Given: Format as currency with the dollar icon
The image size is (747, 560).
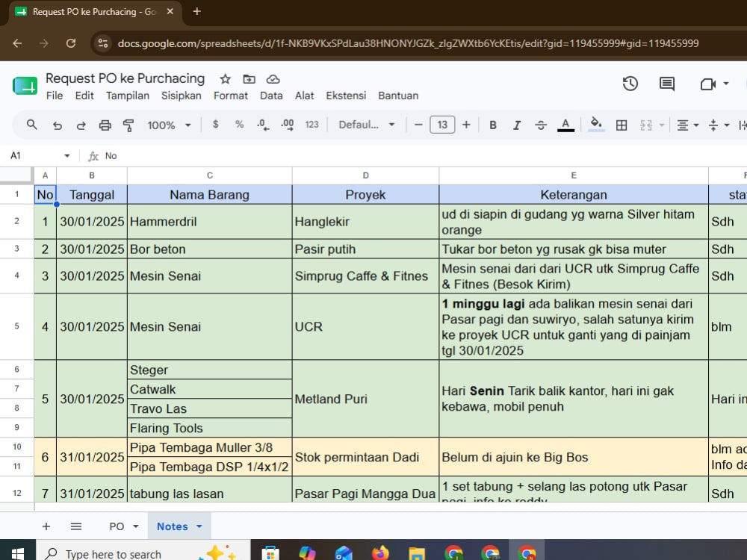Looking at the screenshot, I should pos(215,125).
